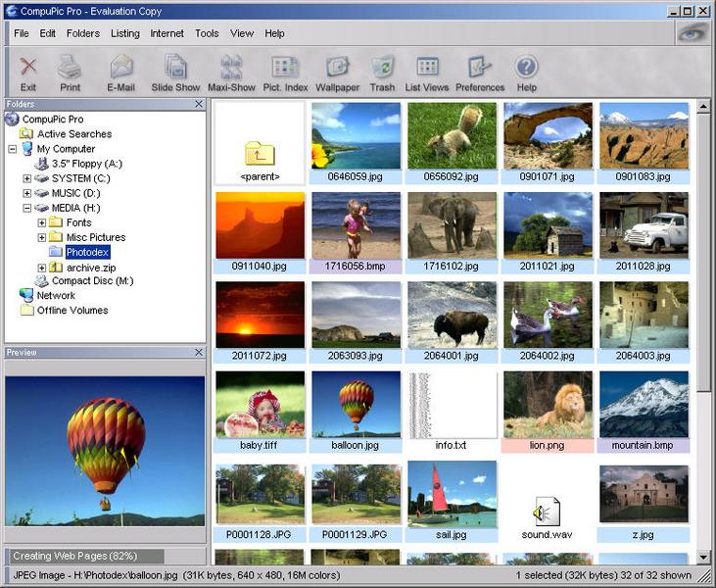The height and width of the screenshot is (588, 716).
Task: Select the mountain.bmp thumbnail
Action: tap(644, 405)
